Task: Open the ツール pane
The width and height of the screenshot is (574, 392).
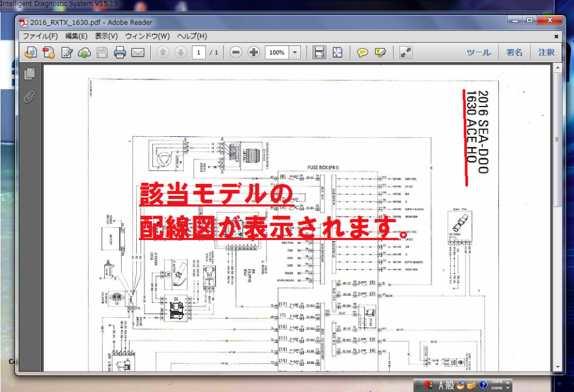Action: pyautogui.click(x=479, y=52)
